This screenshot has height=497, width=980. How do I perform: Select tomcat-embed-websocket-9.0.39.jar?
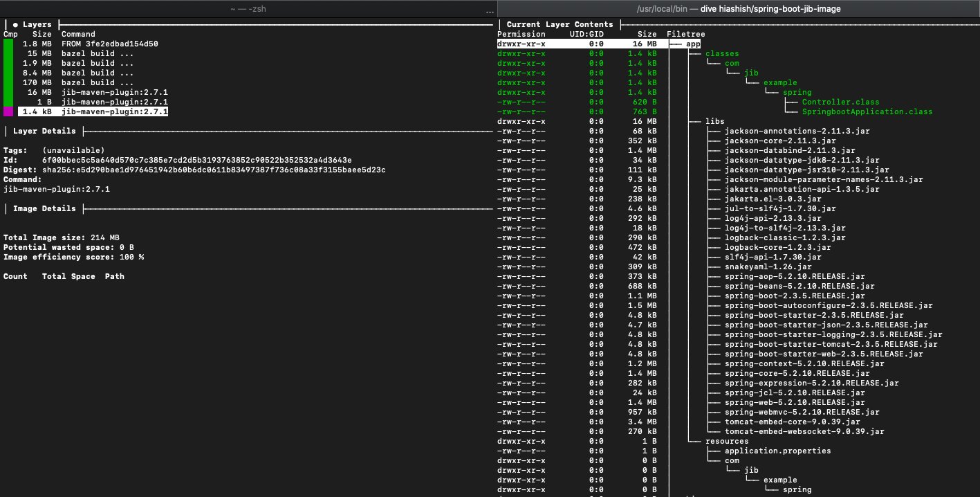pos(805,431)
